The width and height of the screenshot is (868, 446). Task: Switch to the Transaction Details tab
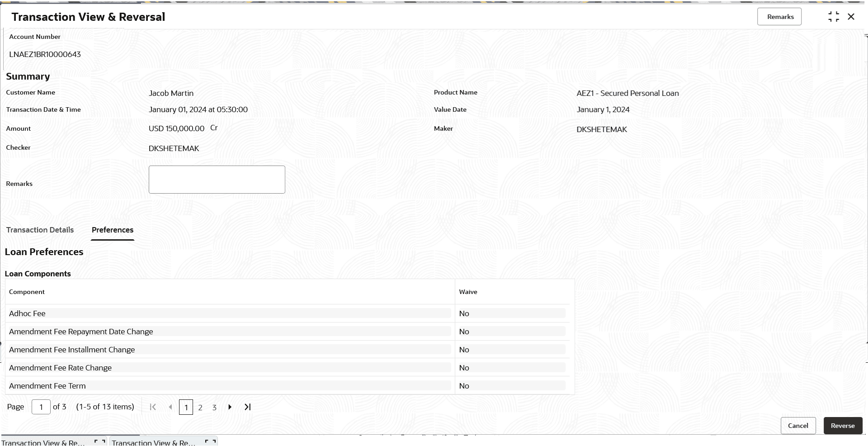[40, 230]
